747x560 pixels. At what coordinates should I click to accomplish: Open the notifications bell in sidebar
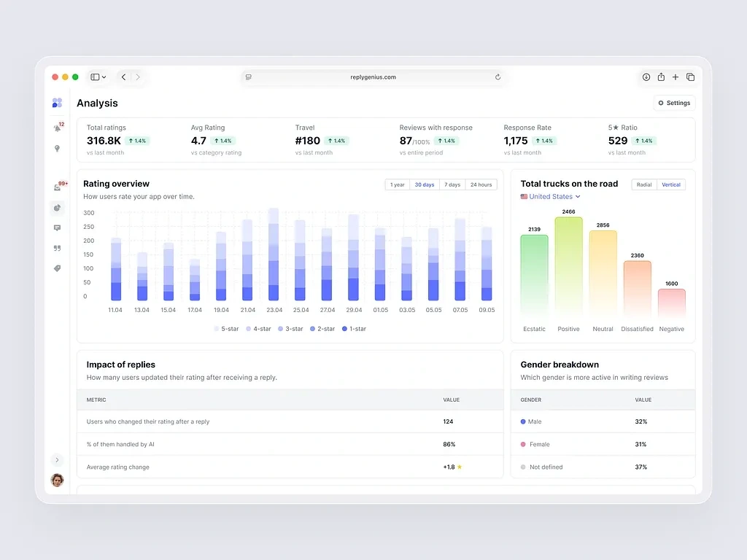(x=57, y=128)
